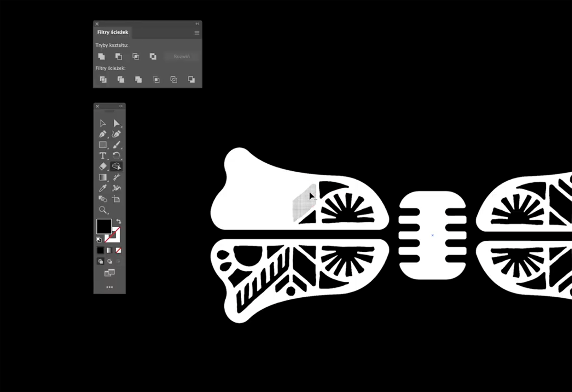
Task: Collapse the Pathfinder panel with double arrows
Action: tap(197, 24)
